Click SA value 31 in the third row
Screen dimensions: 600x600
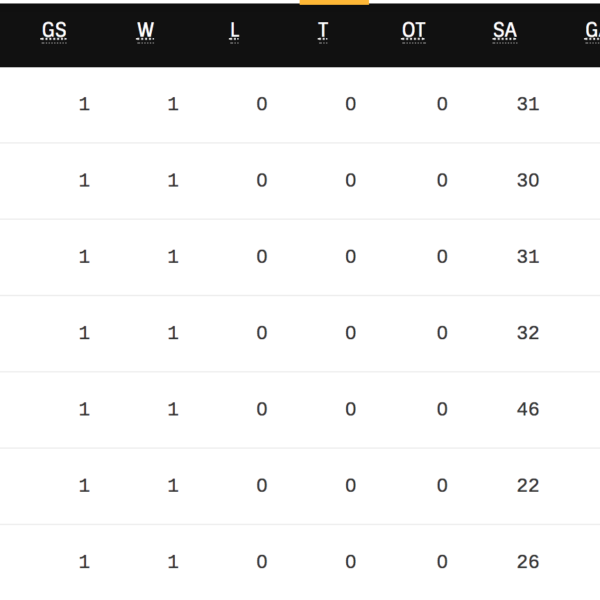pos(528,257)
